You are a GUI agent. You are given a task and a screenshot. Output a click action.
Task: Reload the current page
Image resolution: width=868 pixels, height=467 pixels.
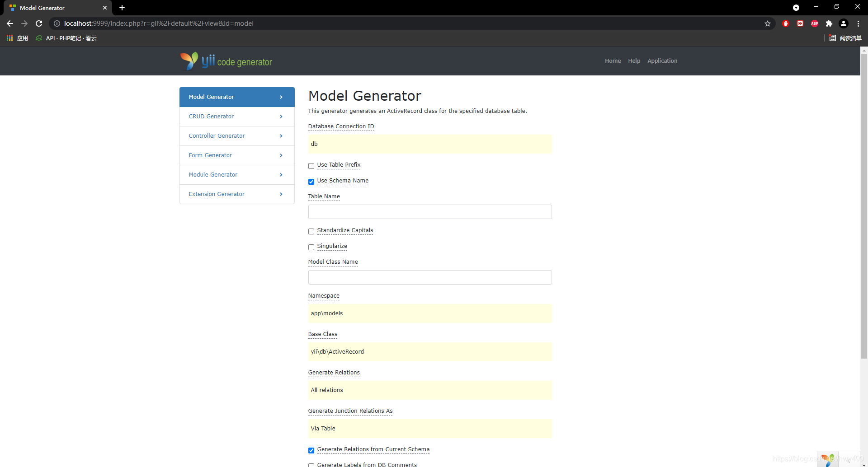(x=39, y=23)
